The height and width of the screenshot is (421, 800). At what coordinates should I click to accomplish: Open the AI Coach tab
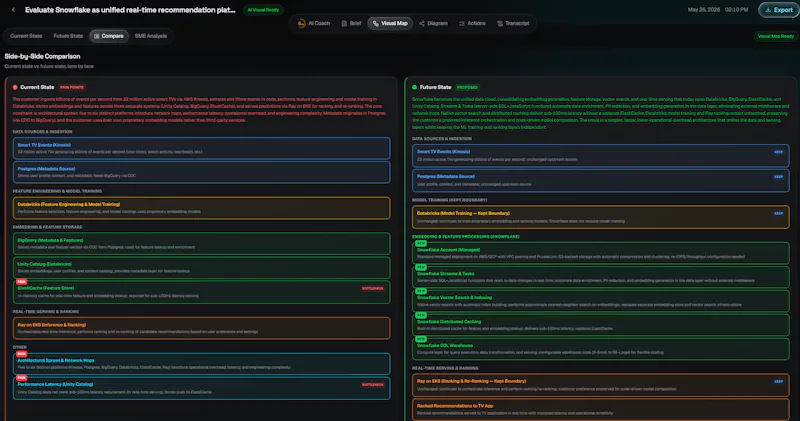[x=314, y=23]
